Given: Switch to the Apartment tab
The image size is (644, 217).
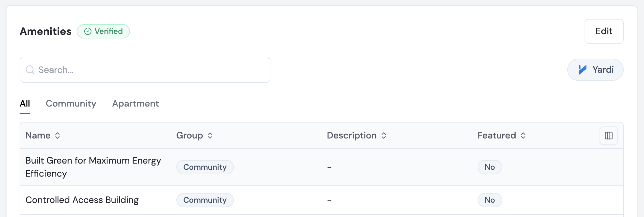Looking at the screenshot, I should coord(136,104).
